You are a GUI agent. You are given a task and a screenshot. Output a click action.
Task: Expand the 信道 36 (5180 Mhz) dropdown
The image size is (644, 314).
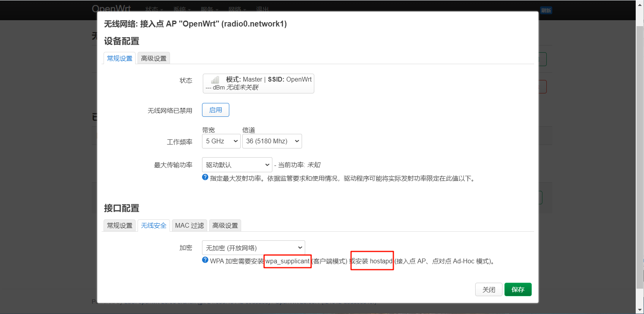272,141
